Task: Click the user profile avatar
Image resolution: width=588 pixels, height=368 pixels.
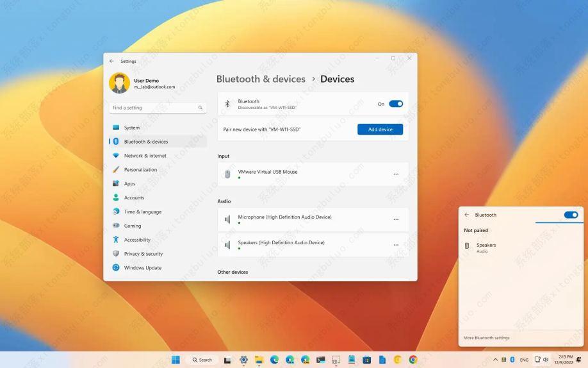Action: pyautogui.click(x=119, y=83)
